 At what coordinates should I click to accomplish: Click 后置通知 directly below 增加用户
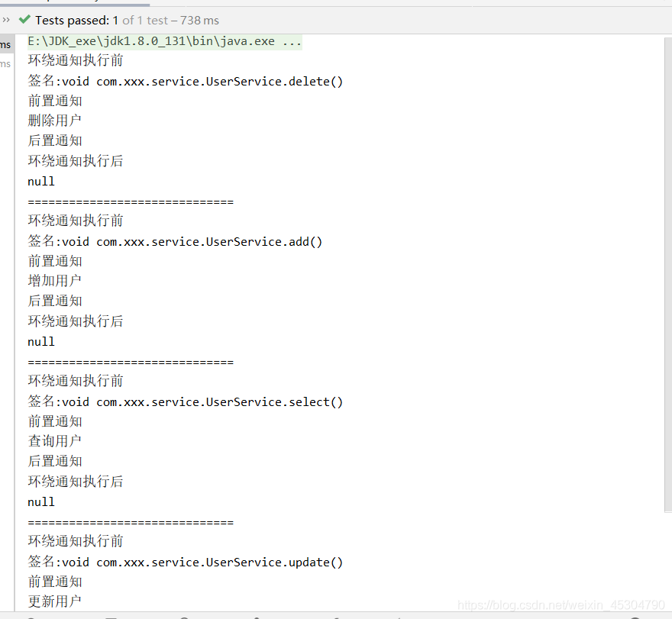click(x=55, y=301)
